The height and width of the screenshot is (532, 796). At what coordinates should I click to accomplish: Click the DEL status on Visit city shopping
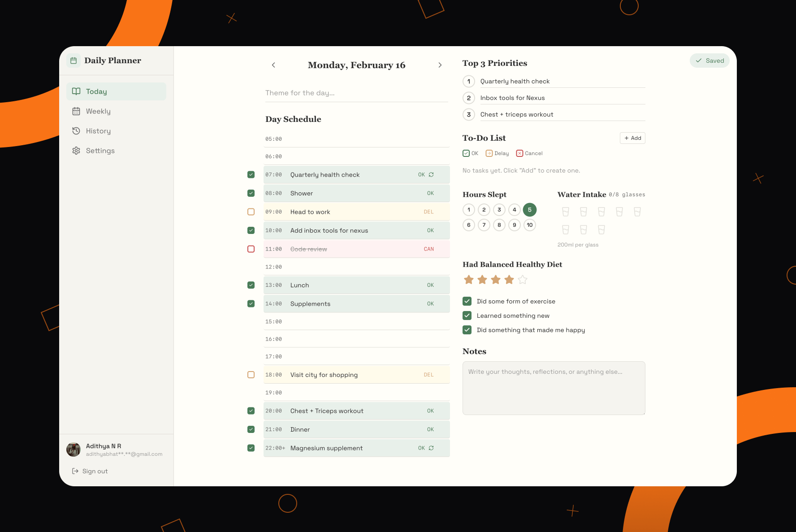[429, 375]
